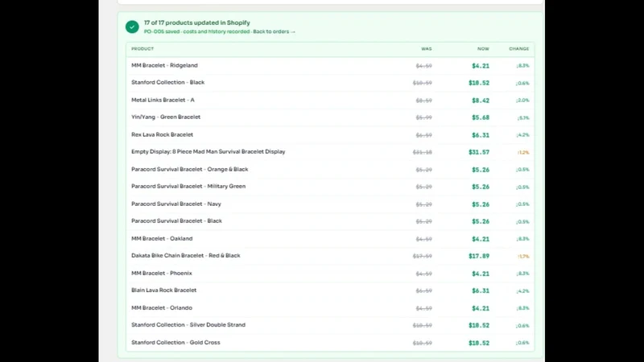
Task: Click new price $18.52 for Stanford Collection - Black
Action: click(479, 83)
